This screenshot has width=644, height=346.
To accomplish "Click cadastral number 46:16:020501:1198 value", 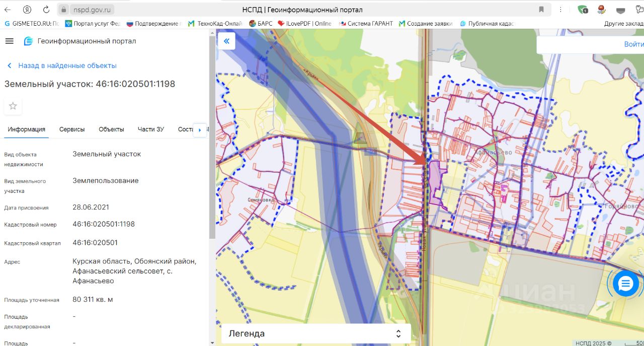I will coord(104,224).
